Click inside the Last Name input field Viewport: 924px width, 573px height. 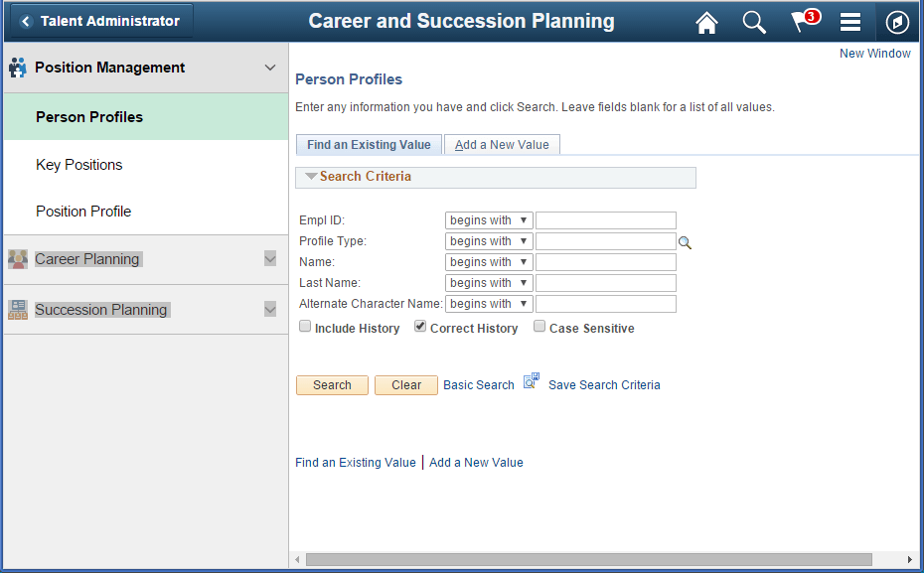tap(605, 282)
